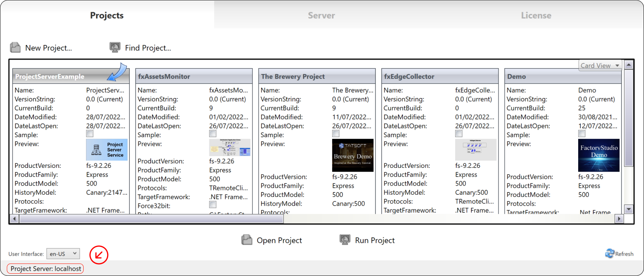Click HistoryModel value Canary:2147... in ProjectServerExample

point(107,192)
